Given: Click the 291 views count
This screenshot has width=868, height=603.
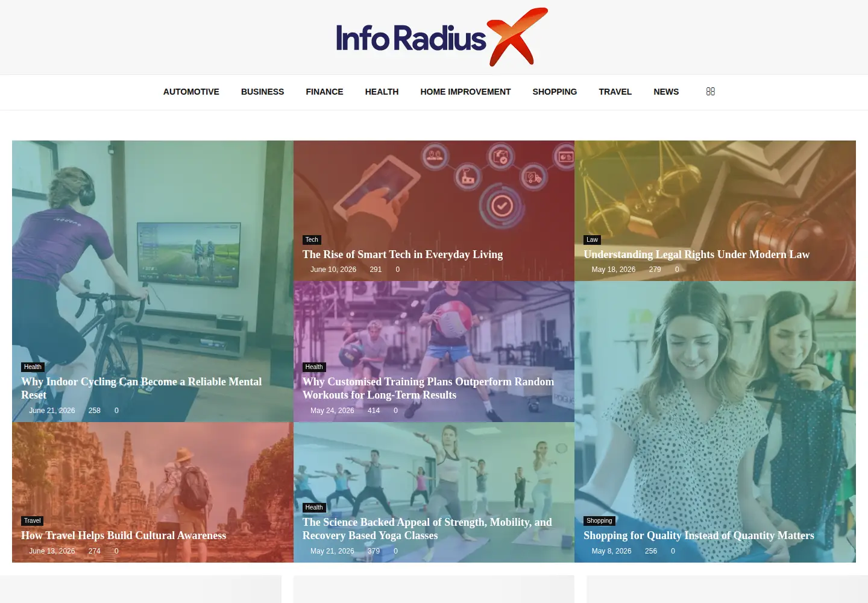Looking at the screenshot, I should [x=376, y=270].
